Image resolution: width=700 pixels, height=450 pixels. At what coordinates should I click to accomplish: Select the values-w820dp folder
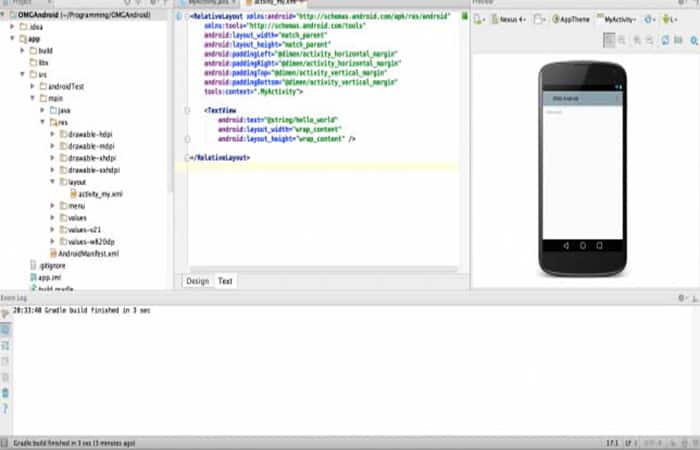tap(87, 242)
